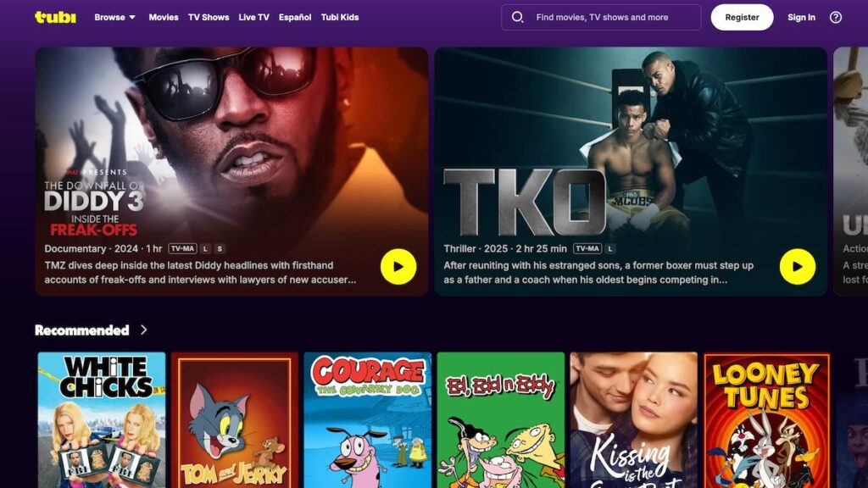Image resolution: width=868 pixels, height=488 pixels.
Task: Click the Sign In link
Action: coord(801,17)
